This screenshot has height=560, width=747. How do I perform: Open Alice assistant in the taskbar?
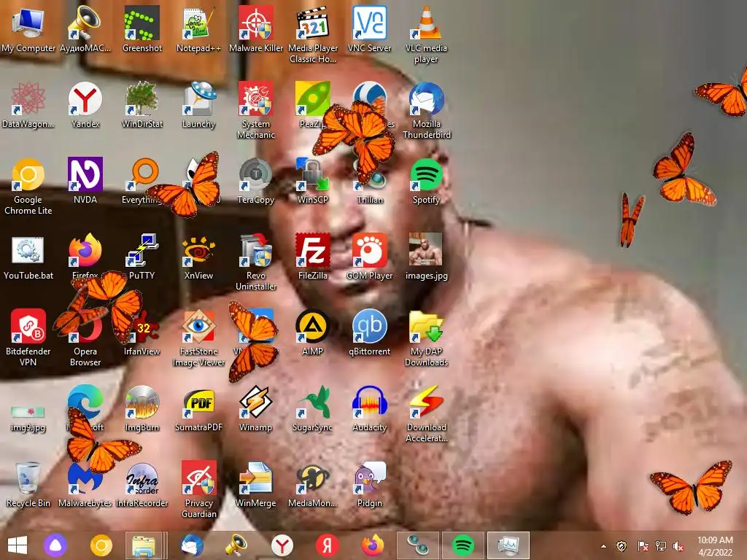tap(55, 545)
